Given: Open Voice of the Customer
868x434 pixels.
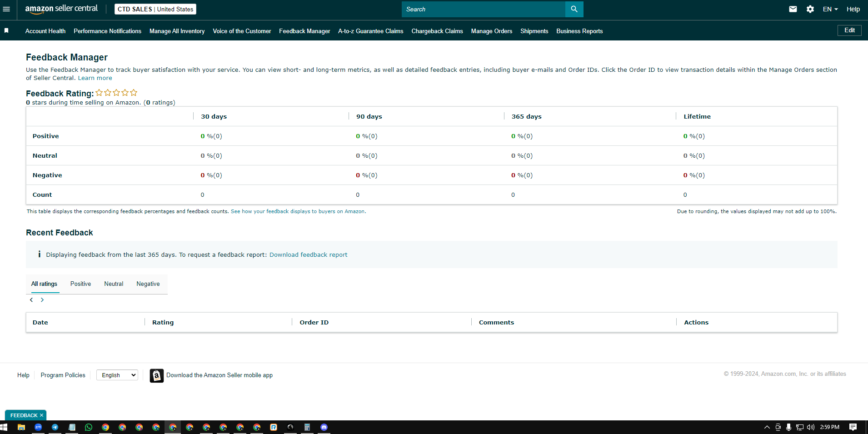Looking at the screenshot, I should (242, 31).
